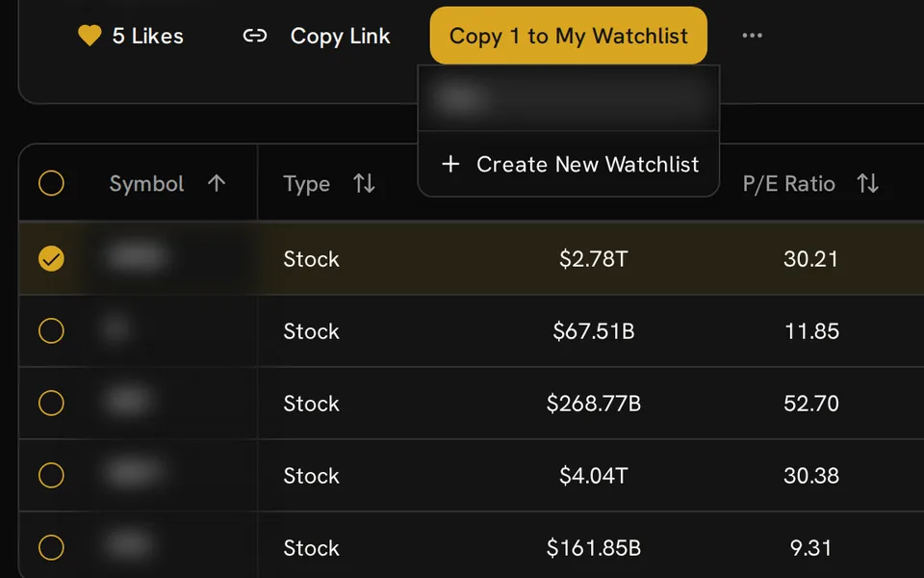
Task: Click the $4.04T market cap cell
Action: (594, 475)
